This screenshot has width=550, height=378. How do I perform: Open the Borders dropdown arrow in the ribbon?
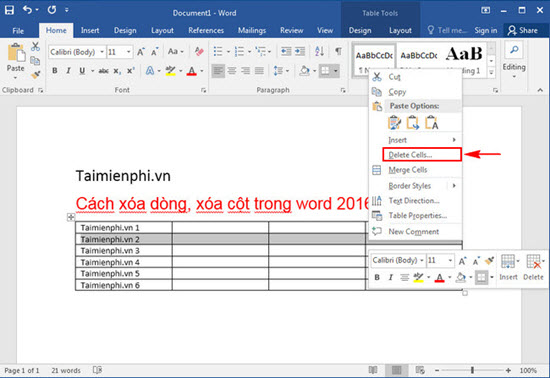click(336, 71)
